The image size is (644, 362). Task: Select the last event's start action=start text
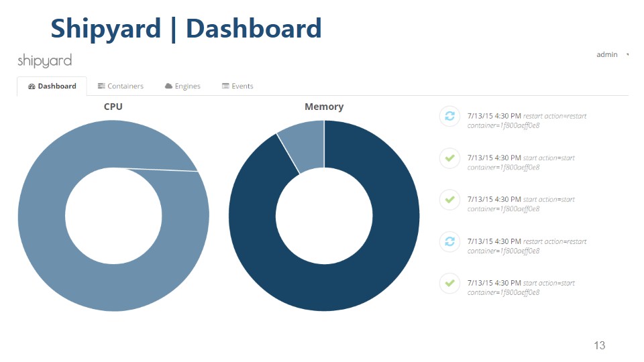(x=549, y=283)
